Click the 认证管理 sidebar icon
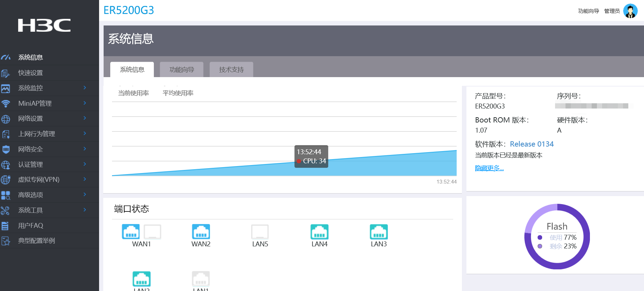The image size is (644, 291). (6, 165)
